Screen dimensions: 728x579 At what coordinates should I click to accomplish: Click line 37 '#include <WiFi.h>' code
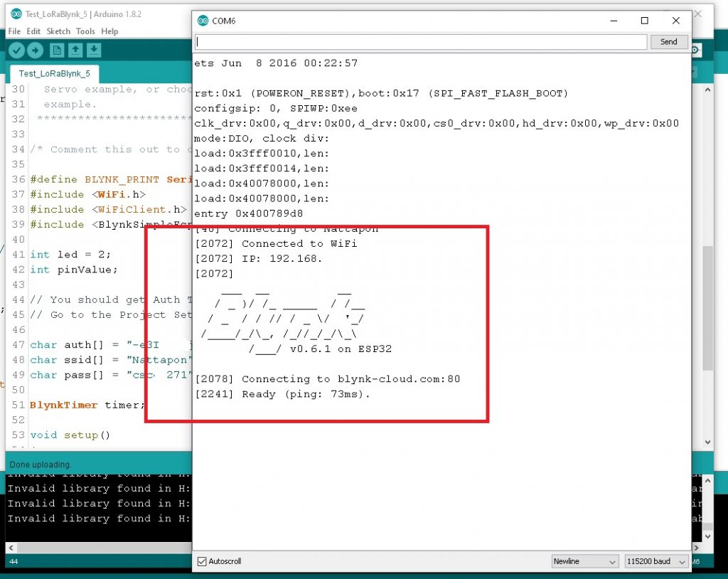(88, 194)
